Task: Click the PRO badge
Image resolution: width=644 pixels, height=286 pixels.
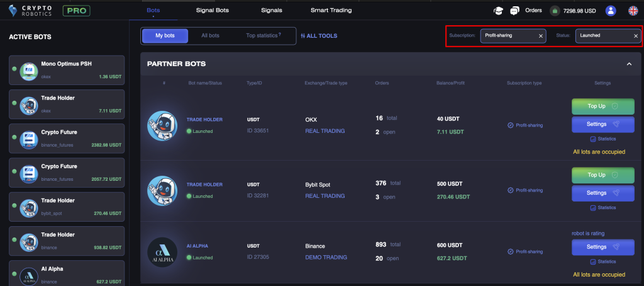Action: 76,11
